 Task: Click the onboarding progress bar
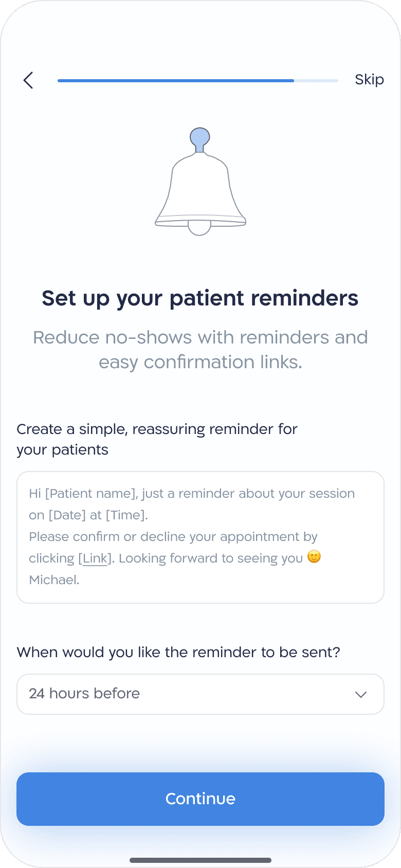coord(198,81)
